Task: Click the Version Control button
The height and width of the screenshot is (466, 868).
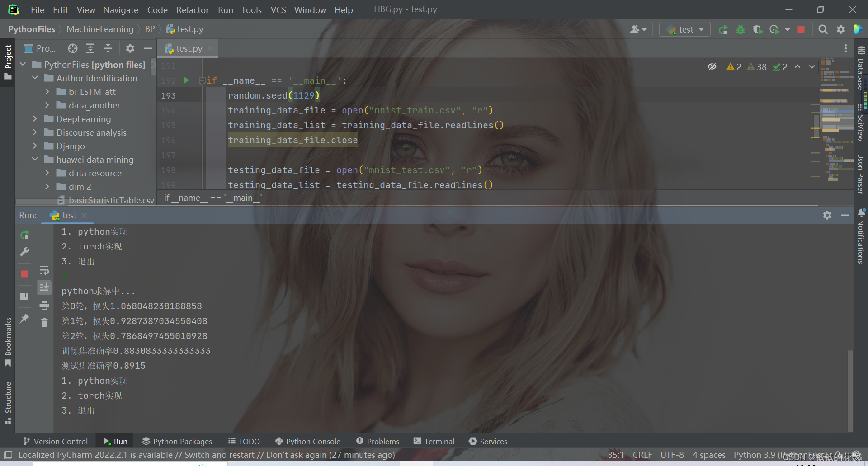Action: [x=56, y=441]
